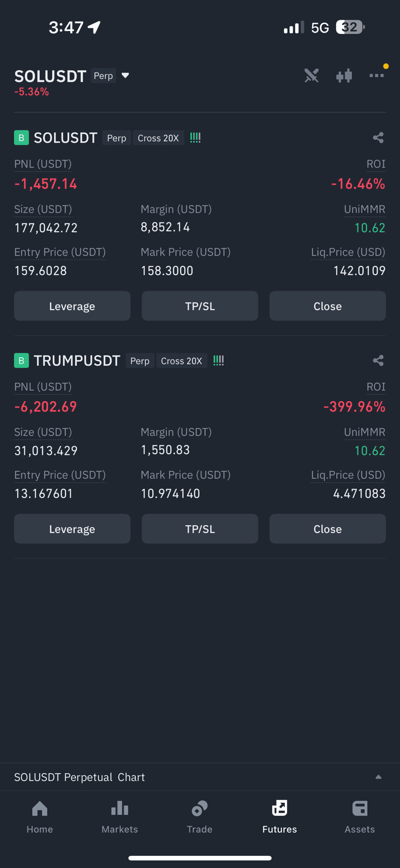Image resolution: width=400 pixels, height=868 pixels.
Task: Open the Assets tab
Action: [360, 817]
